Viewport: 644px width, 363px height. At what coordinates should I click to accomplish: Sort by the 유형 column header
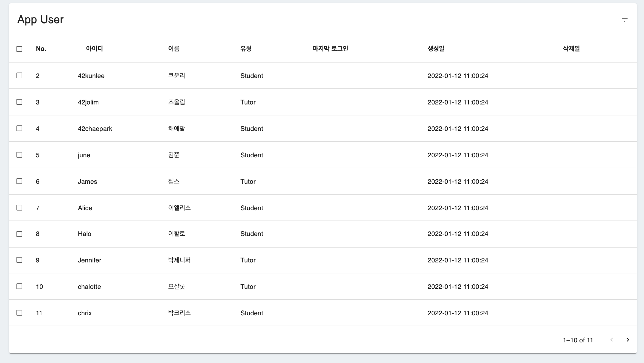(246, 48)
